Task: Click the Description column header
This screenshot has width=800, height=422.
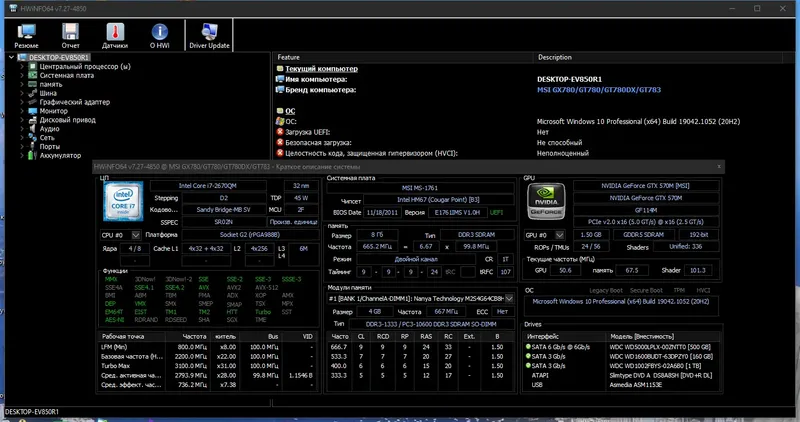Action: click(658, 57)
